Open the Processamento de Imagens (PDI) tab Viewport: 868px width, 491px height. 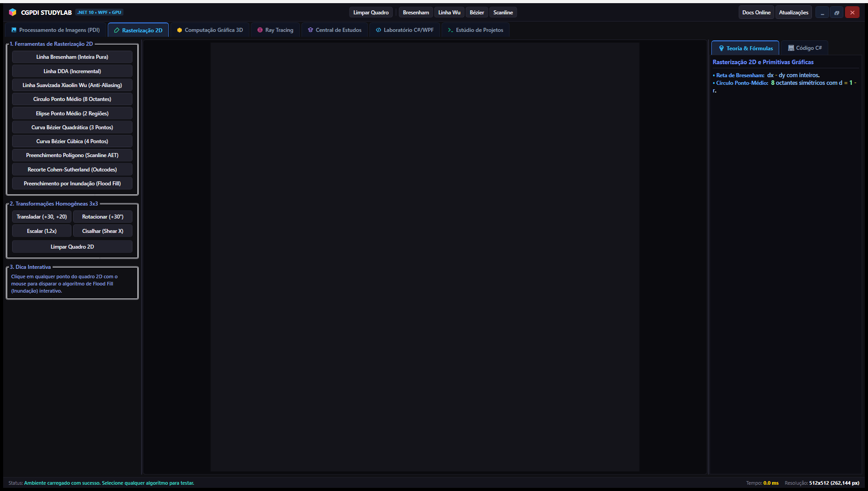56,30
